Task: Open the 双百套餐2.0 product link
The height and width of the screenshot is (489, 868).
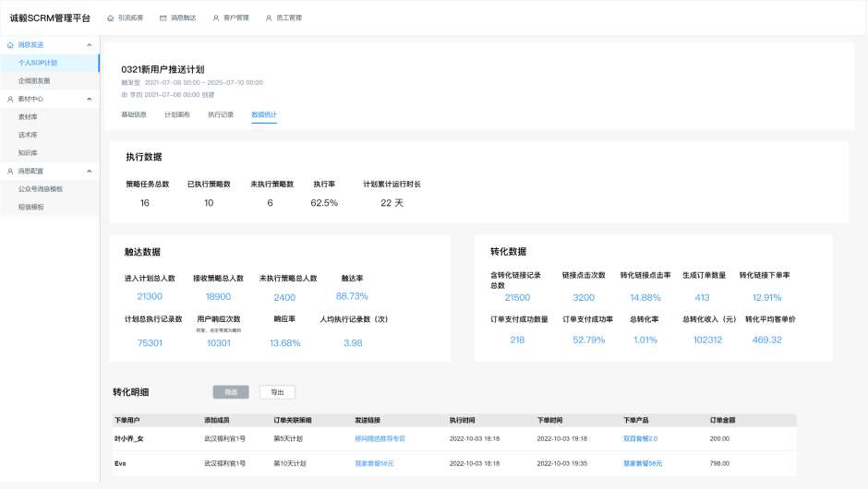Action: [640, 438]
